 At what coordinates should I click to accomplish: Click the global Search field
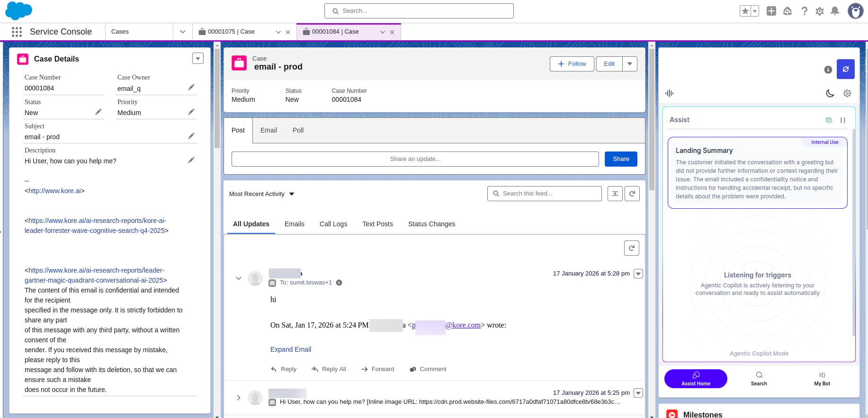[x=419, y=11]
